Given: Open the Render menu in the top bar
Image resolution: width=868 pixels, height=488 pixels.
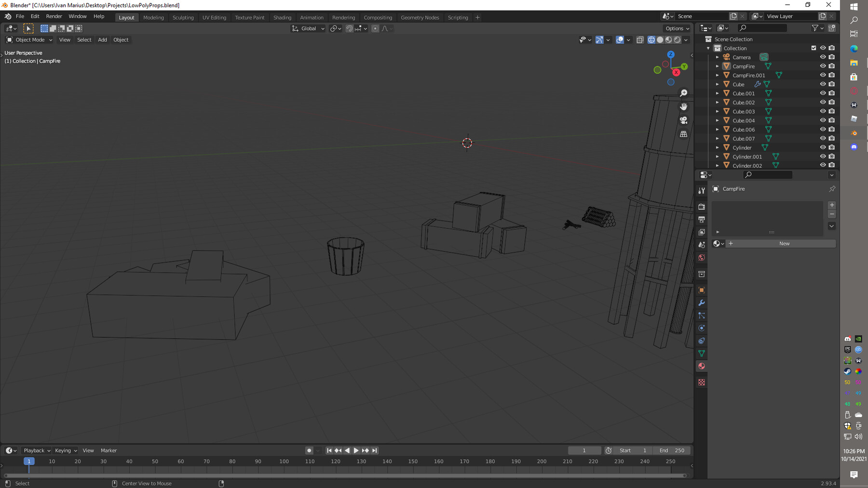Looking at the screenshot, I should [54, 16].
